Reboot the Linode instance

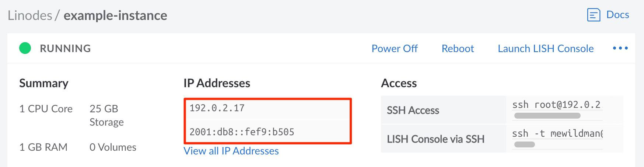click(458, 48)
